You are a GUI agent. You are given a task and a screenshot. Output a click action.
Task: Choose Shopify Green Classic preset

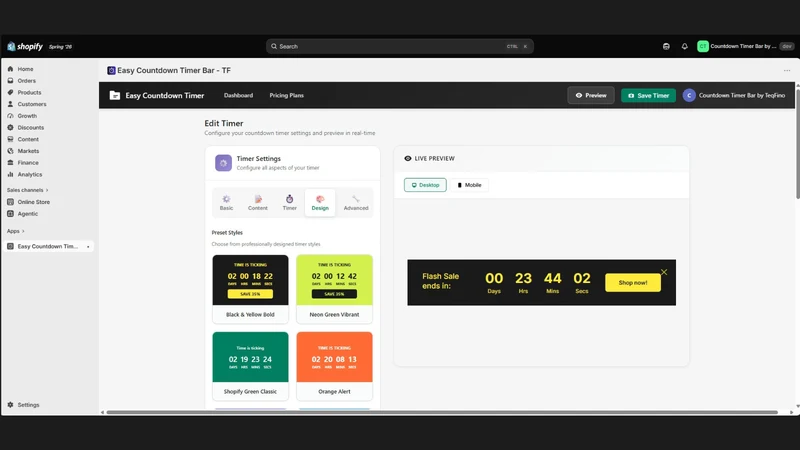(250, 366)
